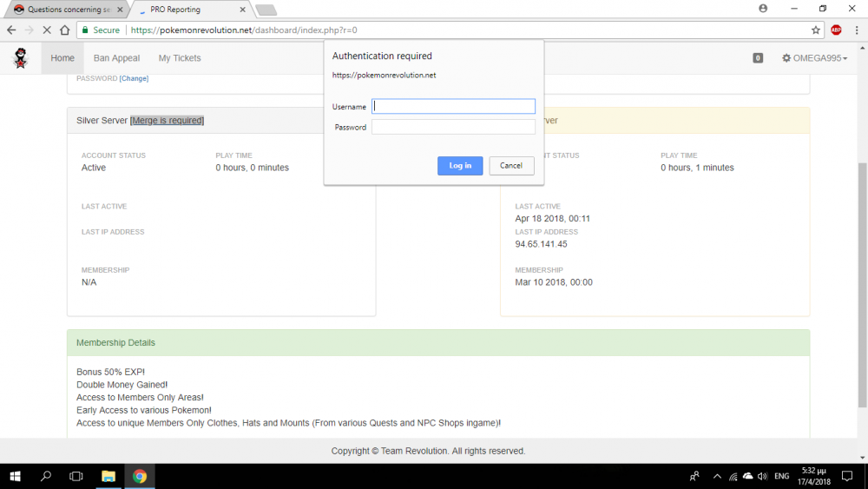Click the Log in button
Screen dimensions: 868x489
tap(460, 166)
